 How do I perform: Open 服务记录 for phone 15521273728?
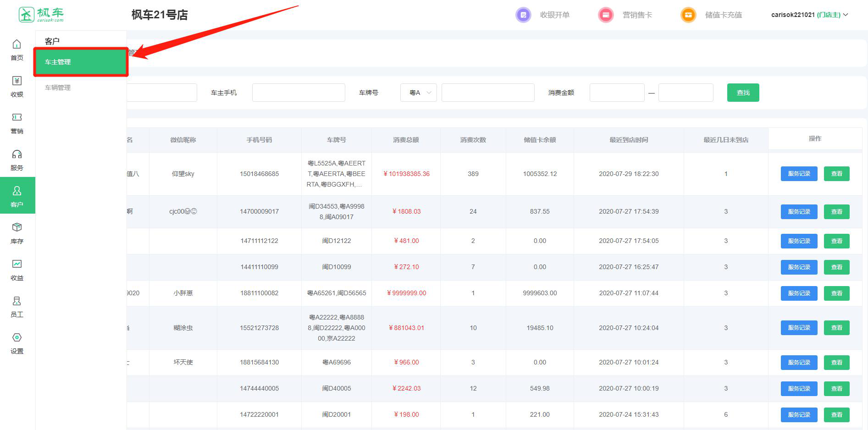pyautogui.click(x=799, y=328)
